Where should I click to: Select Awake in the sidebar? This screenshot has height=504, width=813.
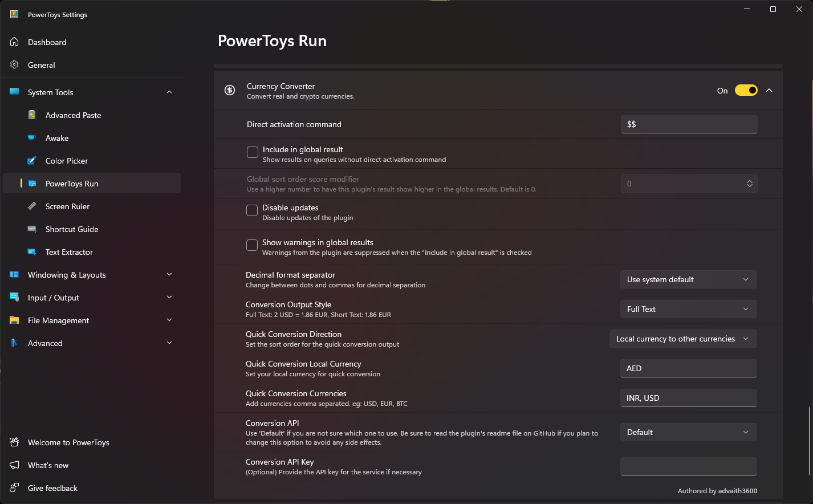[92, 138]
